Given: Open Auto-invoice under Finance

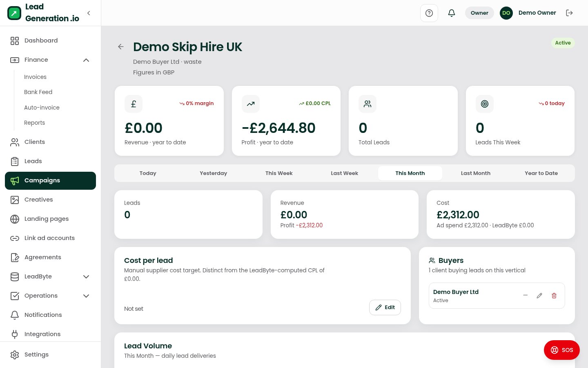Looking at the screenshot, I should 42,108.
